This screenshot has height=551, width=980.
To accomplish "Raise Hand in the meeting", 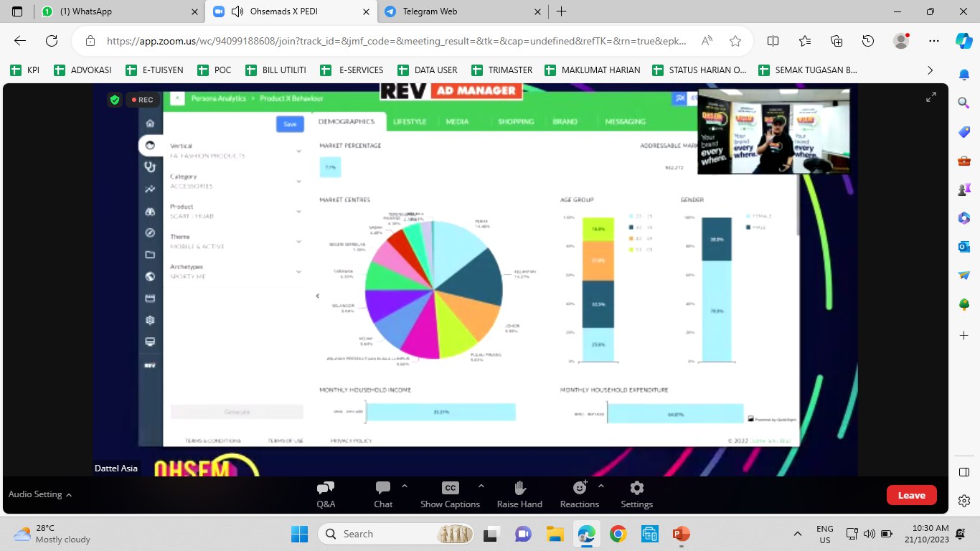I will tap(519, 494).
